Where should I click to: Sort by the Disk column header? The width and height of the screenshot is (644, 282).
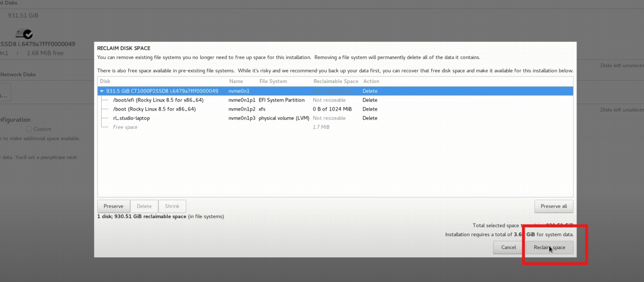tap(105, 82)
